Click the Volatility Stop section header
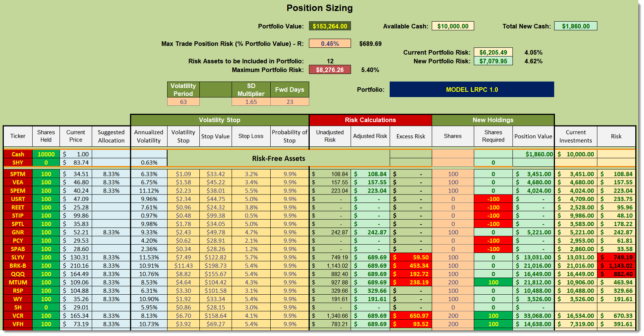644x336 pixels. 220,120
